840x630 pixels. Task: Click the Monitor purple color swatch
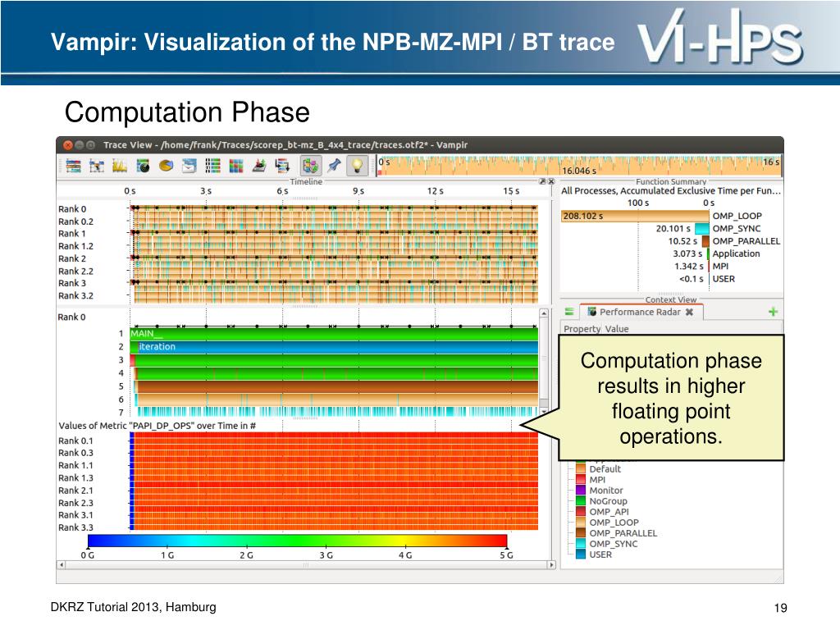click(x=581, y=491)
